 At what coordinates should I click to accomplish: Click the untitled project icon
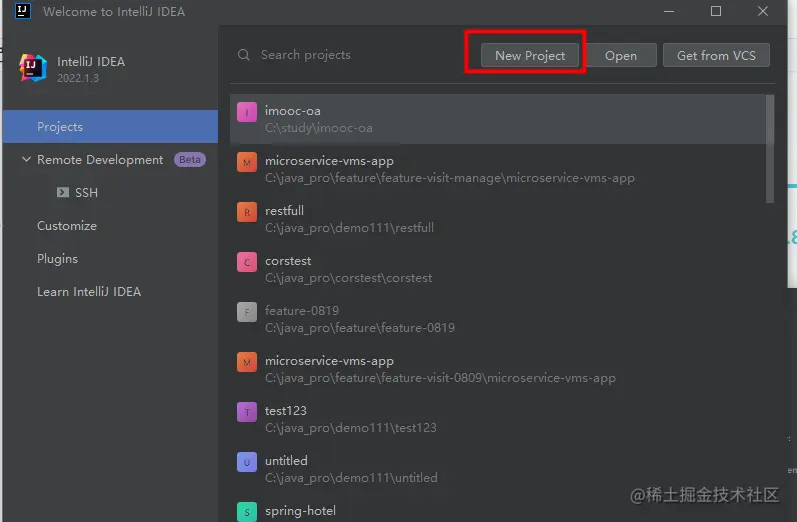(247, 462)
